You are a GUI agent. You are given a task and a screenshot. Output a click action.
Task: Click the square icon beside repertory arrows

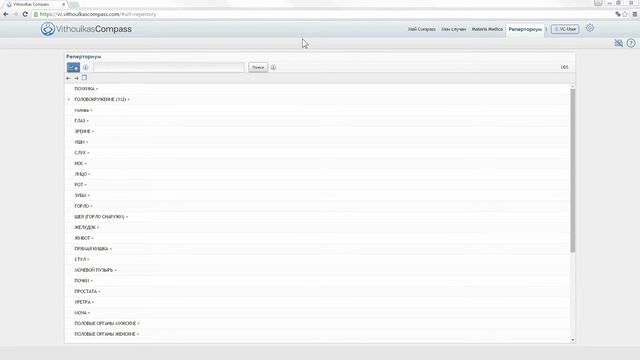pyautogui.click(x=84, y=78)
